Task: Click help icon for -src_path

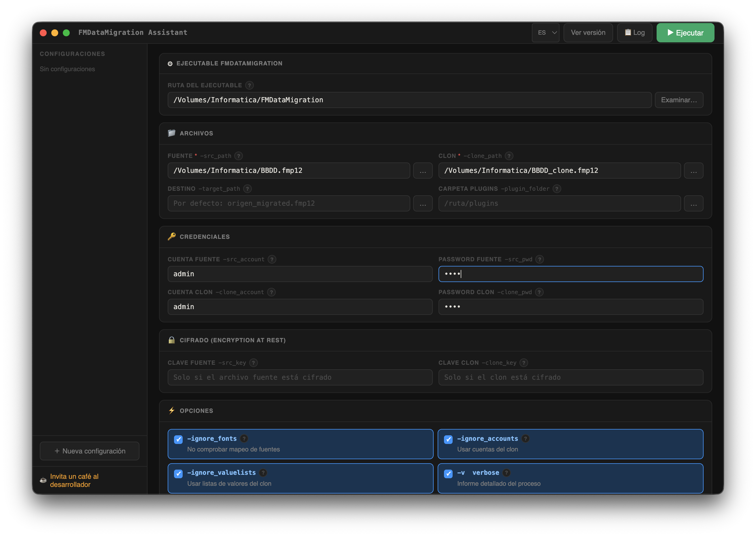Action: click(x=239, y=156)
